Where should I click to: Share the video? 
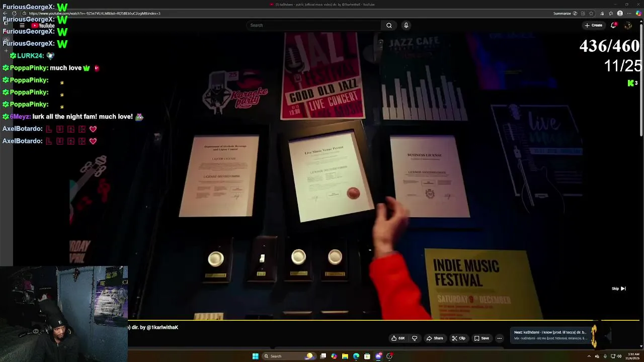(x=435, y=338)
